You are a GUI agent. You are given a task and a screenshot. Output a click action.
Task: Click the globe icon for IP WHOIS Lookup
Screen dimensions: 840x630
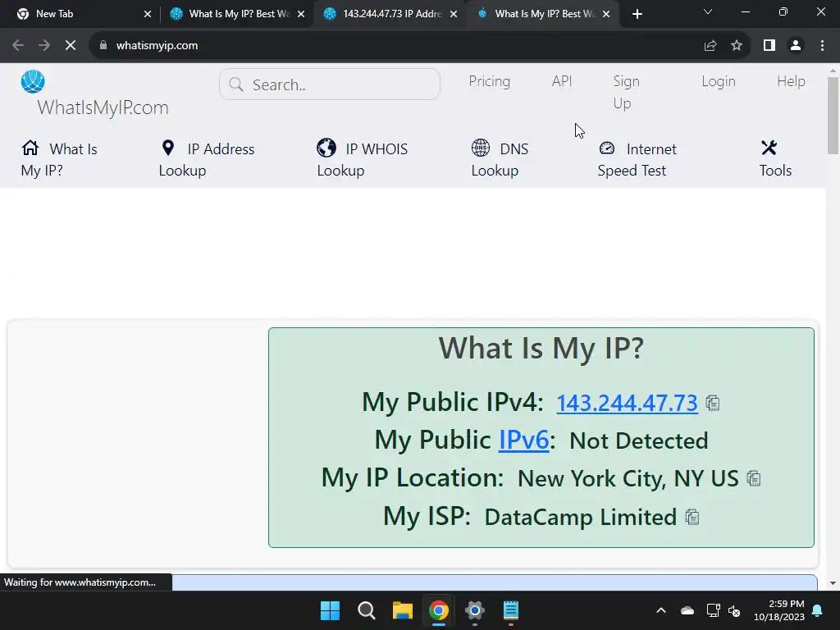pyautogui.click(x=326, y=148)
